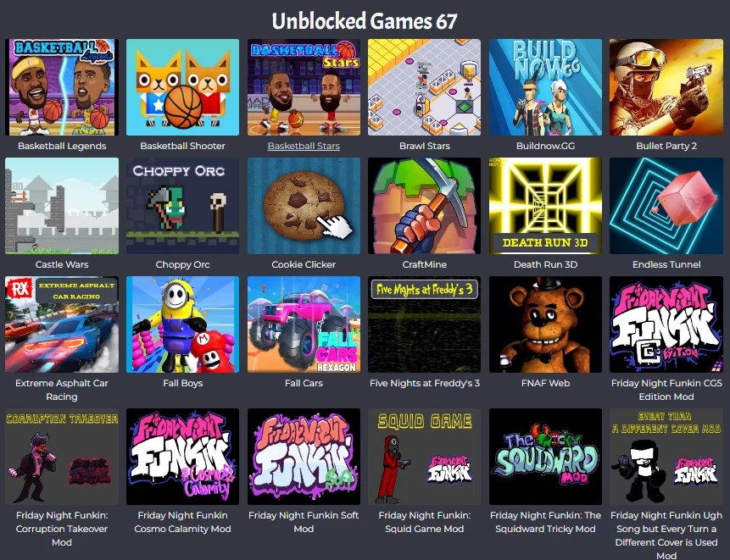Open the Cookie Clicker cookie image
The image size is (730, 560).
[304, 206]
